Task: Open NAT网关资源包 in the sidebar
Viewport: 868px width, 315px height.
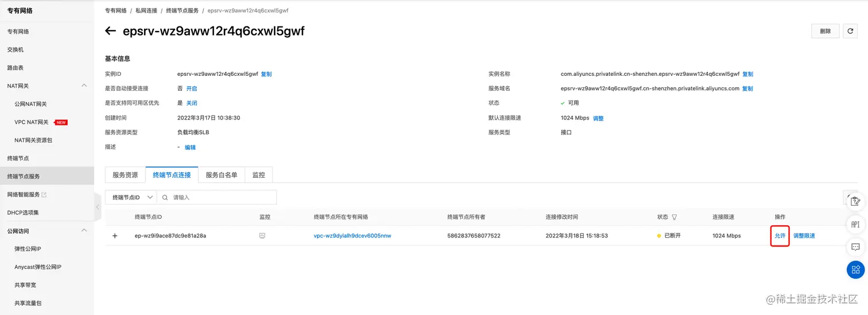Action: coord(33,140)
